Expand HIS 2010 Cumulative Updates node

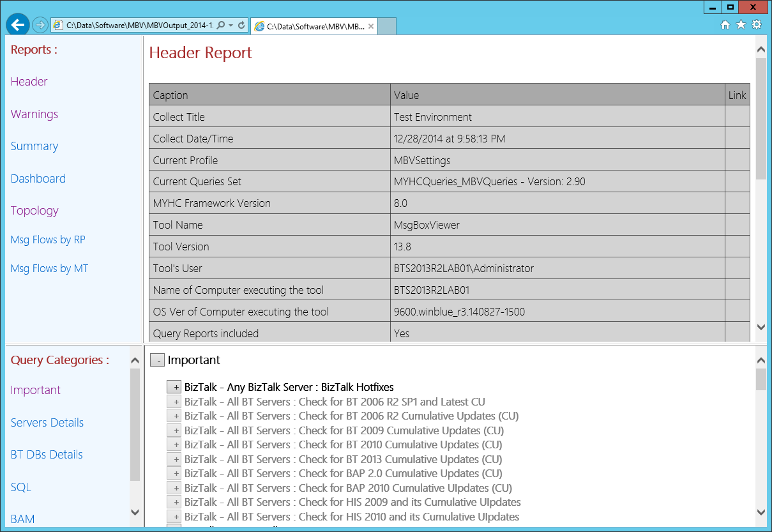174,517
